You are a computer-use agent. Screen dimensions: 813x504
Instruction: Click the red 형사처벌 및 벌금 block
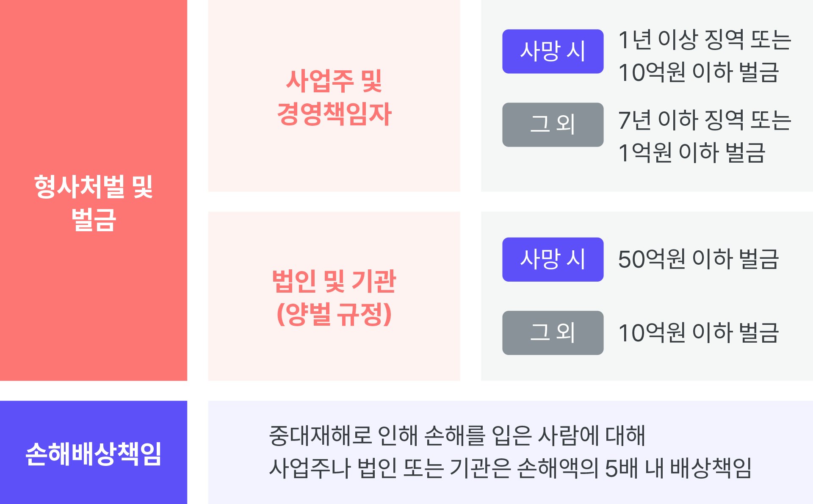click(93, 190)
